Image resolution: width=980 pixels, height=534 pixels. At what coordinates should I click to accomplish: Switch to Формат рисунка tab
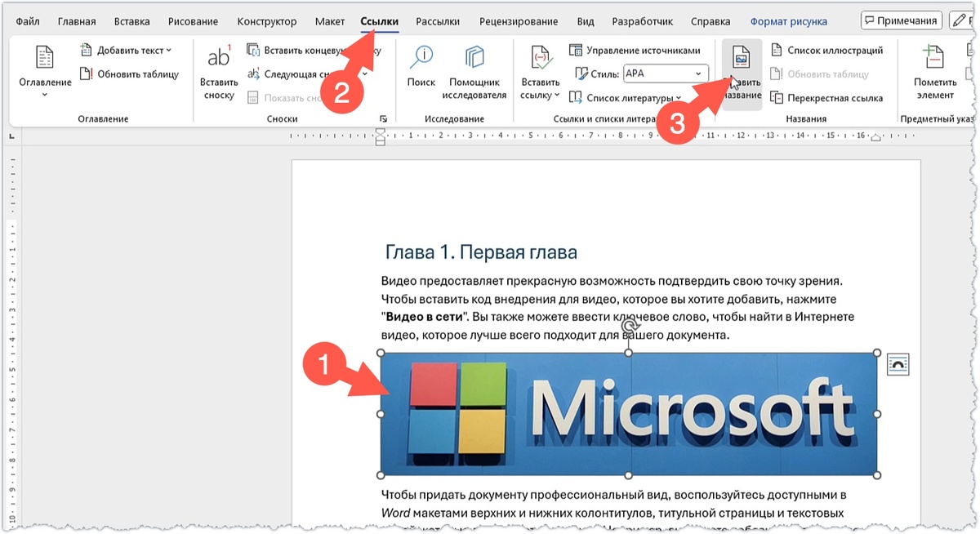[788, 21]
